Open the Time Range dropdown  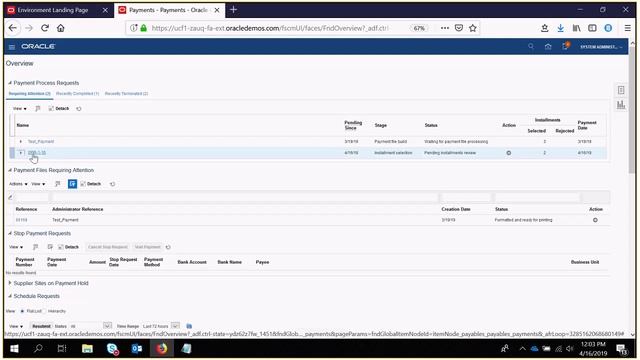[175, 326]
